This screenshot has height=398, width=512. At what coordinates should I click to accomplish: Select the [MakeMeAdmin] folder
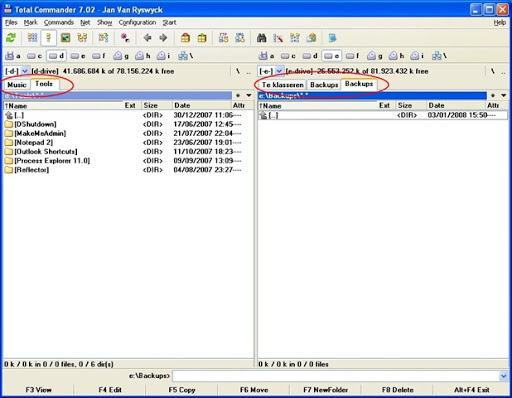point(35,133)
